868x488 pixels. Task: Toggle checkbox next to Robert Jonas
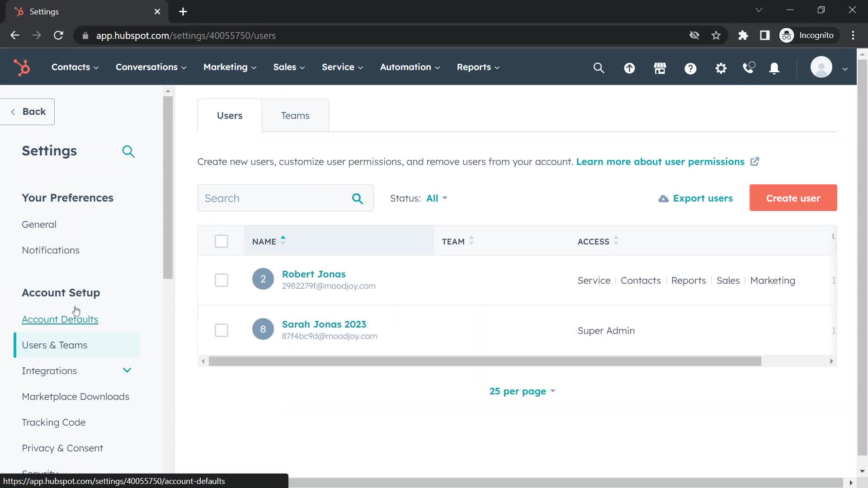click(222, 281)
